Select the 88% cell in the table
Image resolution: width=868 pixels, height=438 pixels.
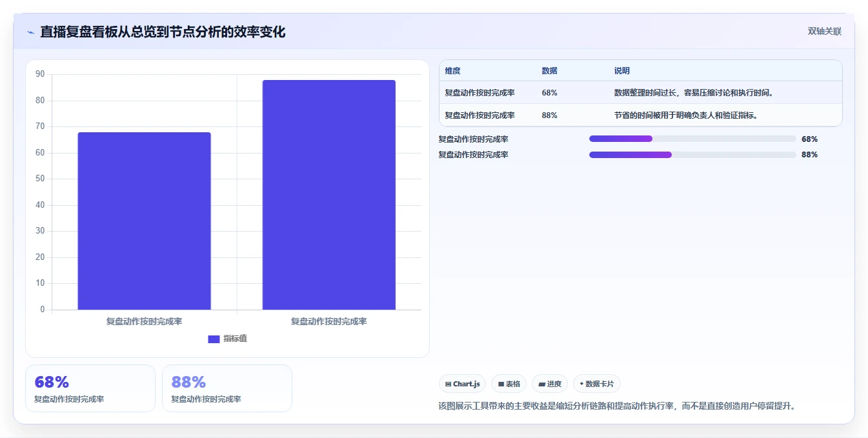click(x=550, y=115)
